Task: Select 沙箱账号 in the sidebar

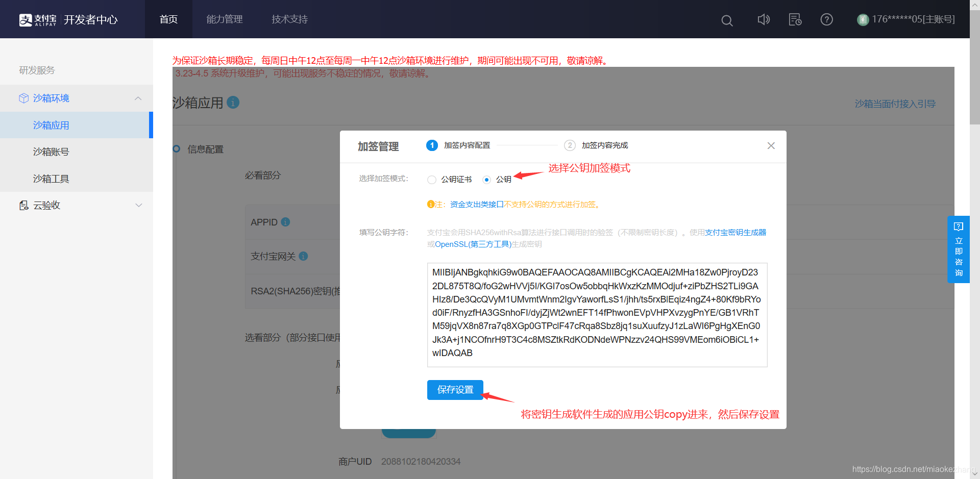Action: 76,152
